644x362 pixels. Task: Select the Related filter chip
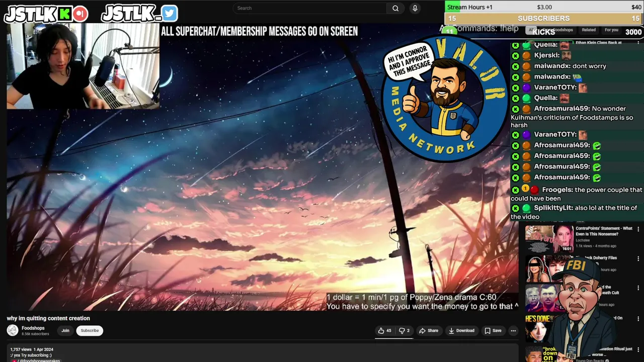[x=589, y=30]
